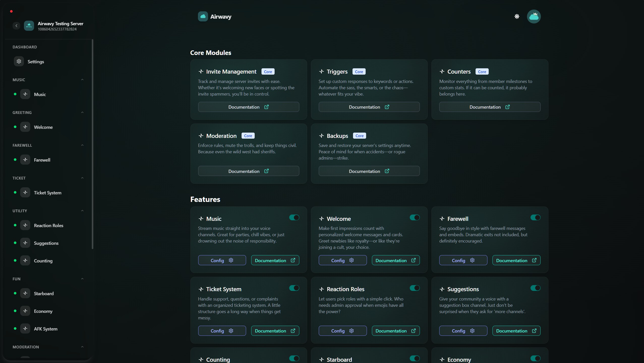Click the external-link icon on Triggers Documentation
The image size is (644, 363).
(x=387, y=107)
